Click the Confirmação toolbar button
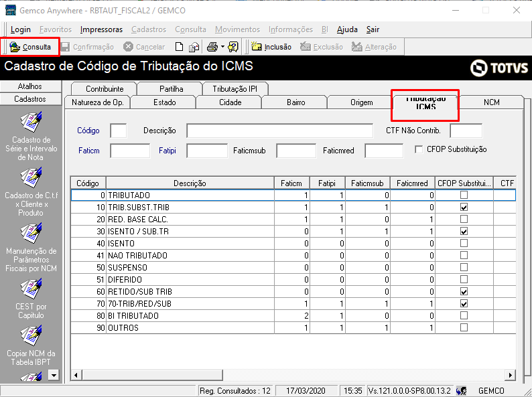532x397 pixels. 88,47
